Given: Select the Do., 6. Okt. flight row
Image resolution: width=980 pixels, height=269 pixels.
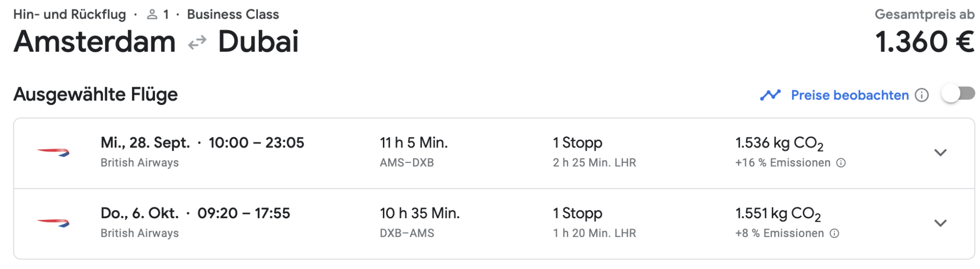Looking at the screenshot, I should (x=494, y=224).
